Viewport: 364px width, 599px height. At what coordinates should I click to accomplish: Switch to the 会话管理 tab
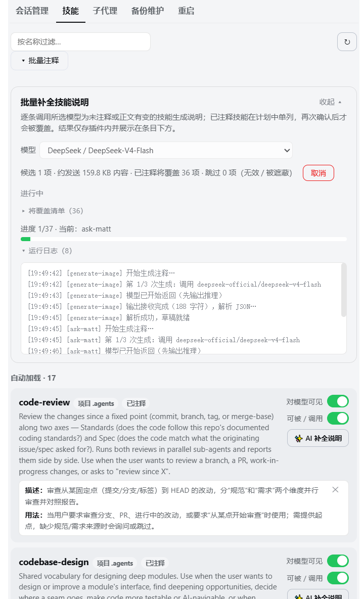32,11
